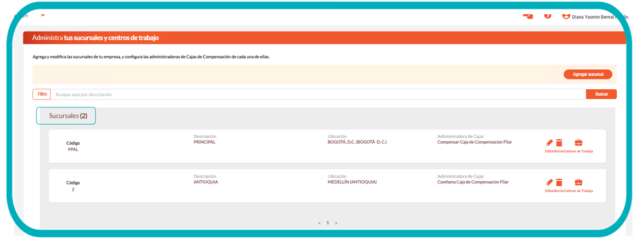Click the Filtro button

point(41,94)
